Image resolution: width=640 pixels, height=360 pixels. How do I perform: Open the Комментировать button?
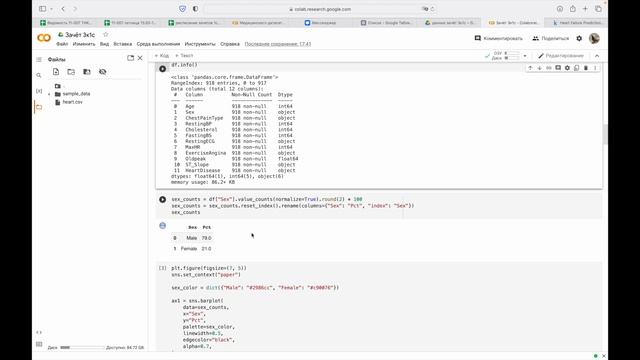point(498,38)
